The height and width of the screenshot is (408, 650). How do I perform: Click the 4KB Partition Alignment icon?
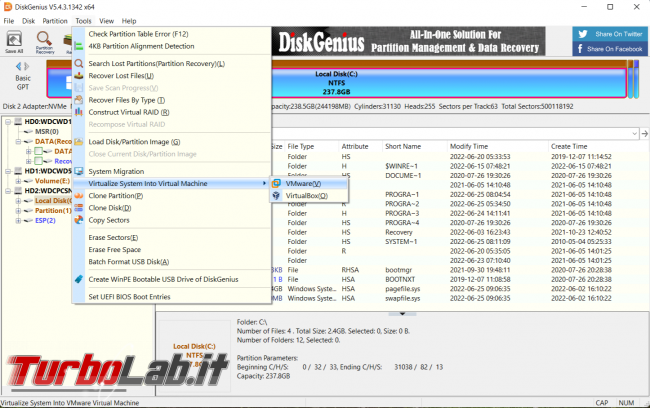79,46
